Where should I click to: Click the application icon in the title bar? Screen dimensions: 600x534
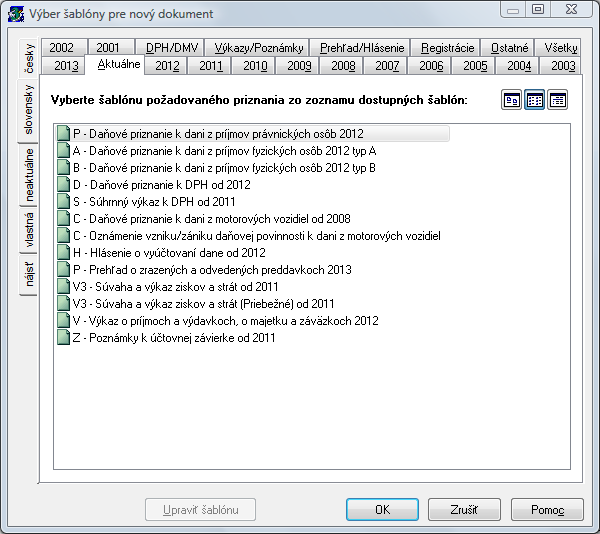[x=16, y=14]
